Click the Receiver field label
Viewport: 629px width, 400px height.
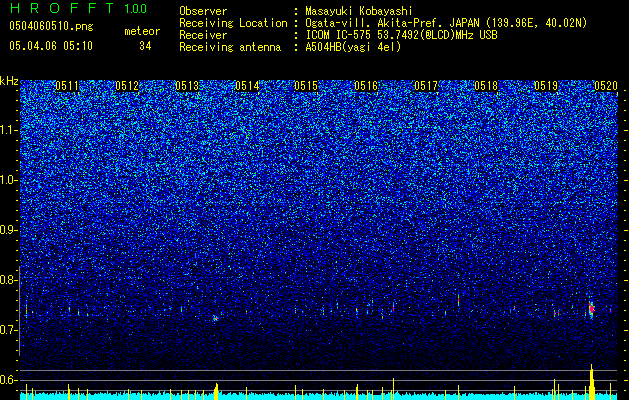point(203,35)
